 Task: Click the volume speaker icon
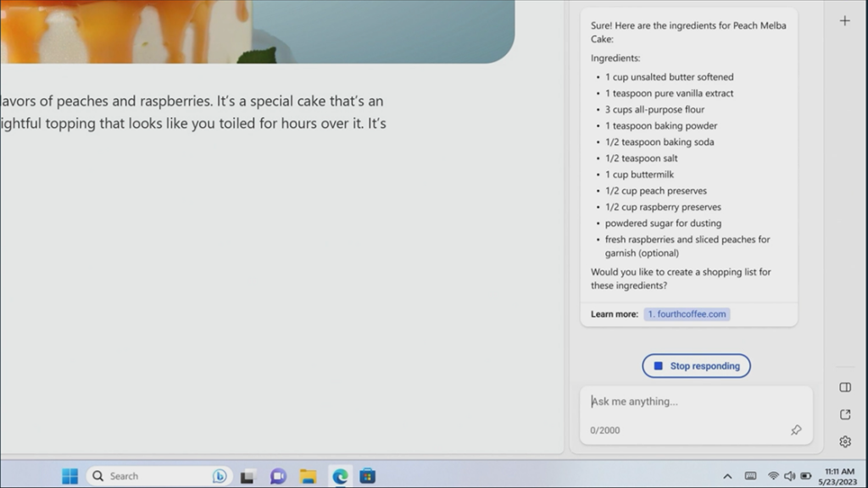tap(789, 476)
